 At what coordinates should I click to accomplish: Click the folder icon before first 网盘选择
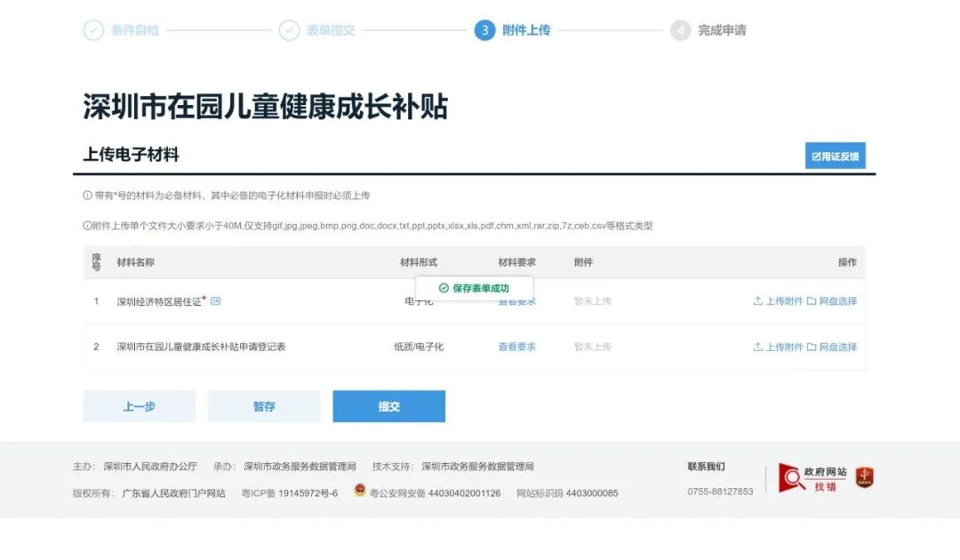point(811,301)
